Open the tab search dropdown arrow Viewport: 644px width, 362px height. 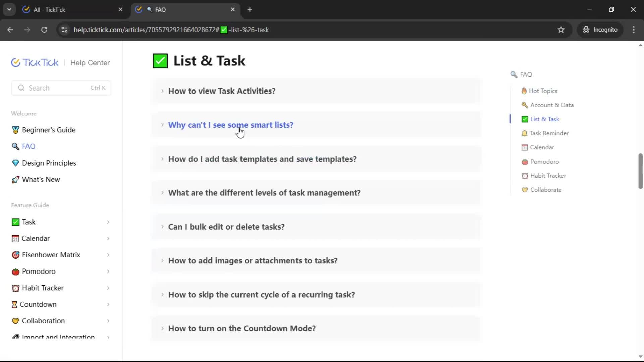(9, 10)
